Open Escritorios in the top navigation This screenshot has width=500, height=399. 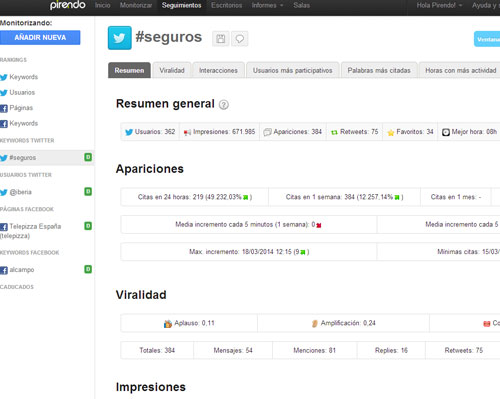click(227, 5)
